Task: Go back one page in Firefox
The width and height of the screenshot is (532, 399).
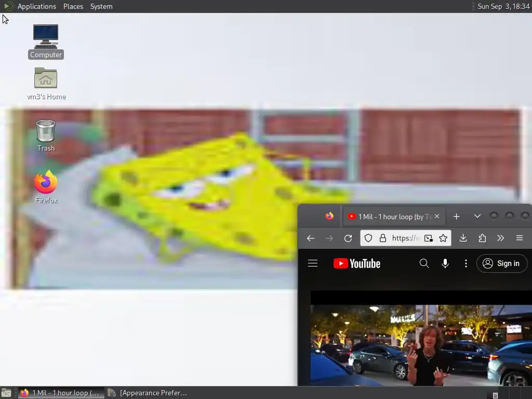Action: tap(311, 238)
